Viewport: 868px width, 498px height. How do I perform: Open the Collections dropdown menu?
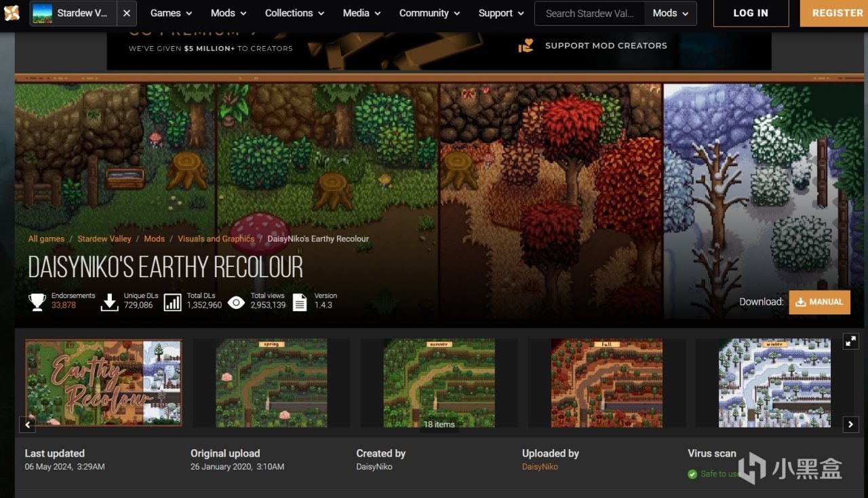click(x=294, y=13)
